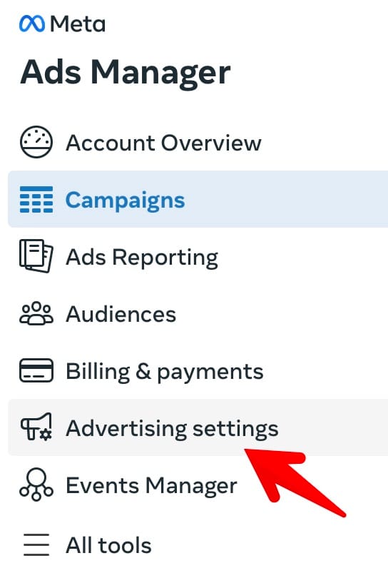Click the Advertising settings megaphone icon
Screen dimensions: 388x588
(x=36, y=427)
